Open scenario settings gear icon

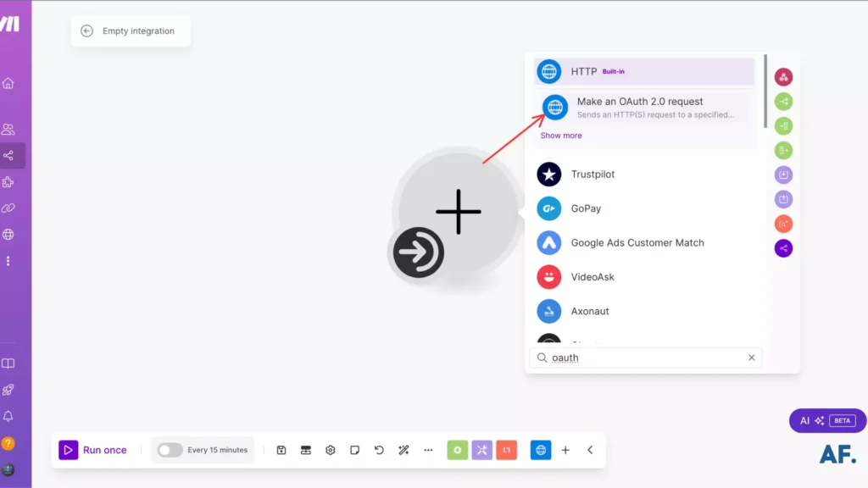point(331,450)
